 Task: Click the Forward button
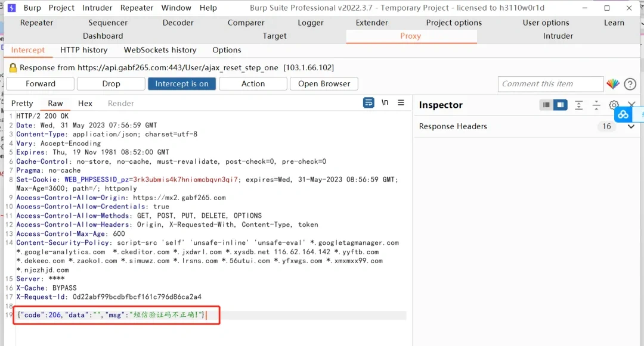tap(41, 83)
